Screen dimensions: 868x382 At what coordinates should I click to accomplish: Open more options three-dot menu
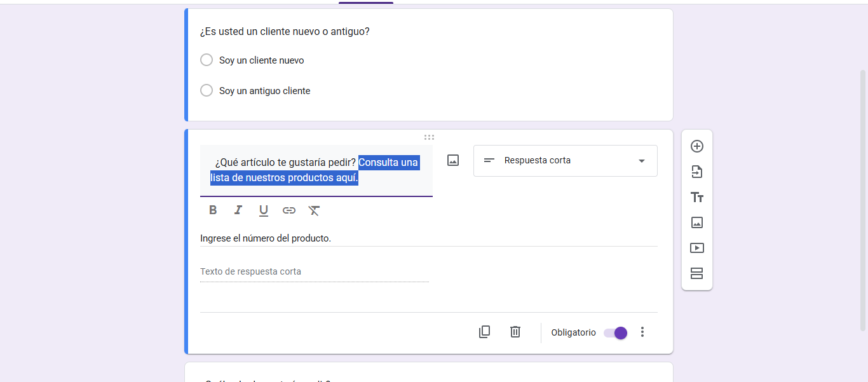(642, 332)
